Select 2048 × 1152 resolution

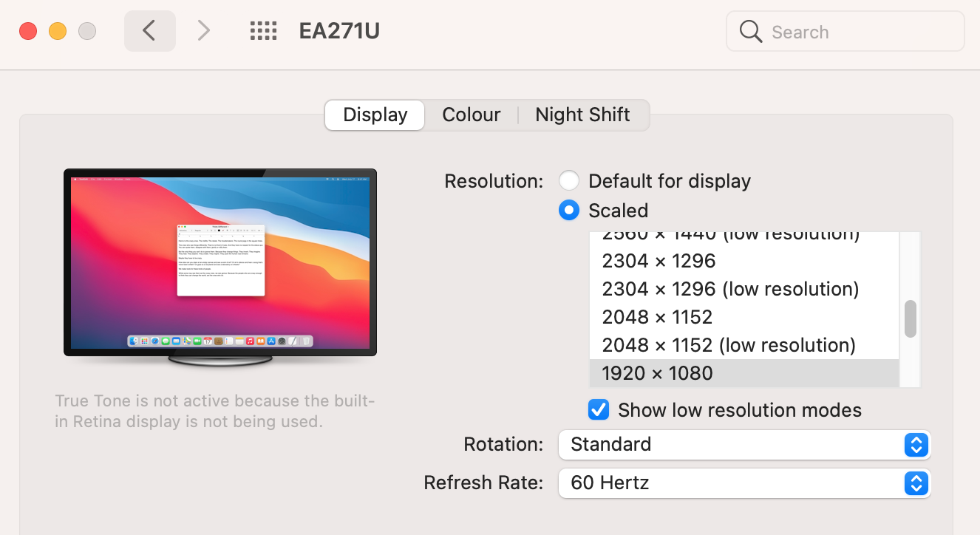tap(657, 317)
